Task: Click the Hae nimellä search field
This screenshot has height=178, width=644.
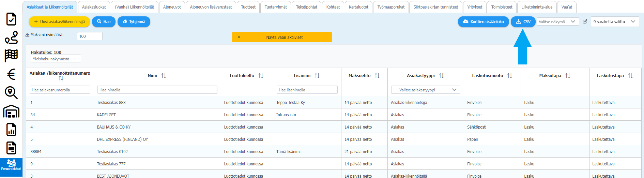Action: (157, 90)
